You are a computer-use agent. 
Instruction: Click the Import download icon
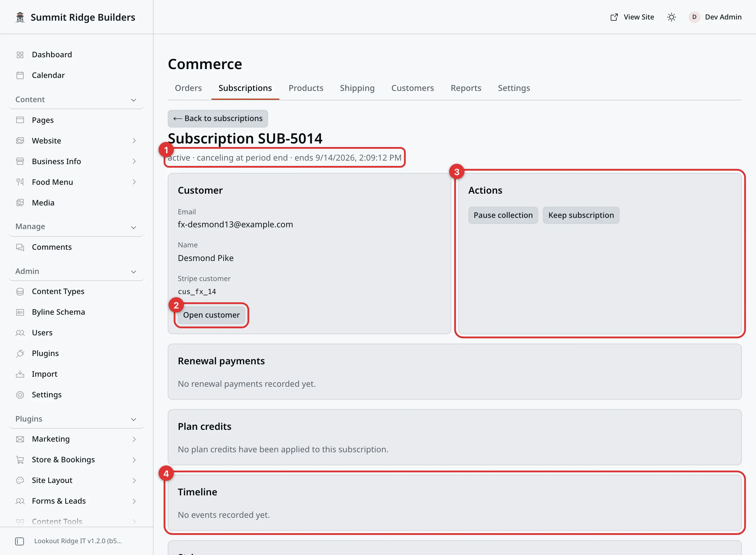coord(20,374)
